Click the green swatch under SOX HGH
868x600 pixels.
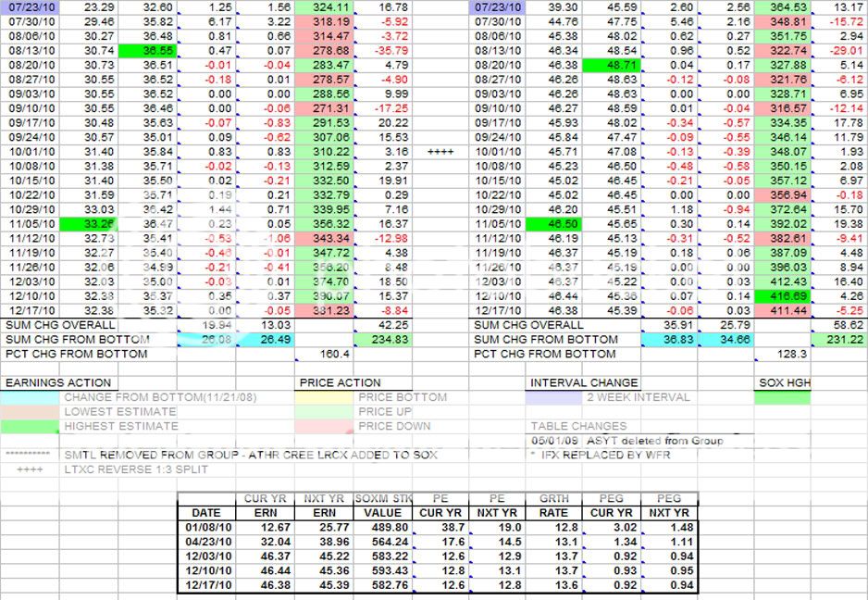(x=784, y=397)
